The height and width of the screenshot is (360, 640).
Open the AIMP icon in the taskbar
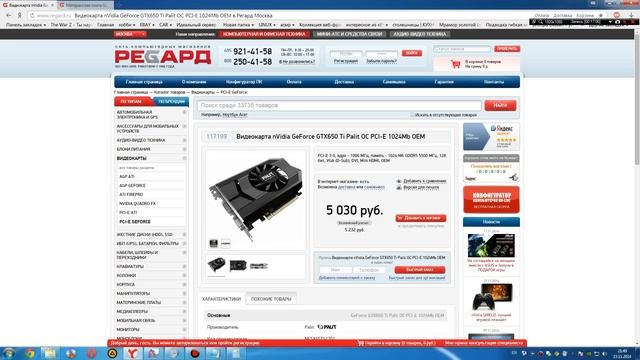112,353
